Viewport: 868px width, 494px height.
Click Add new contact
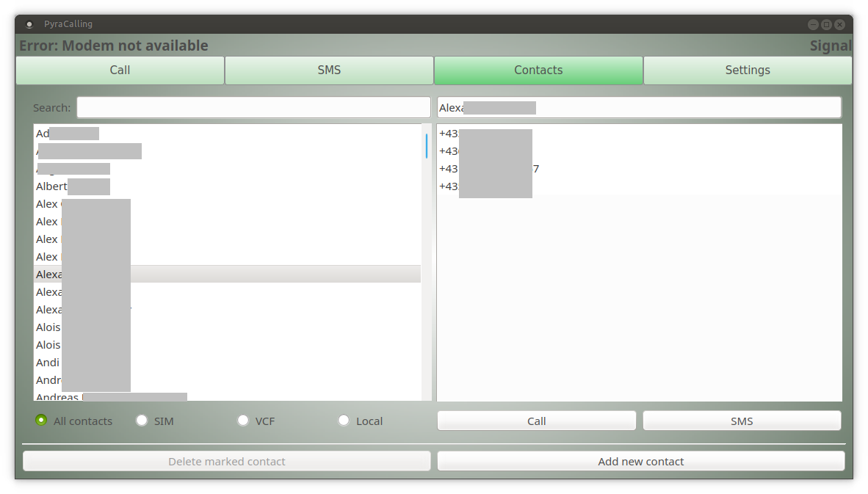640,462
